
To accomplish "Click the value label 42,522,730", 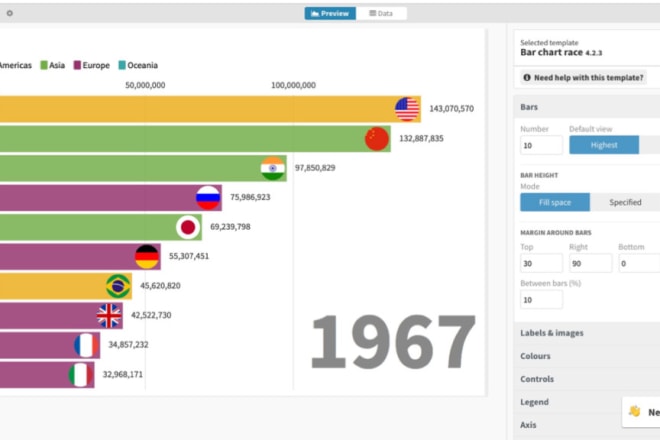I will click(151, 315).
